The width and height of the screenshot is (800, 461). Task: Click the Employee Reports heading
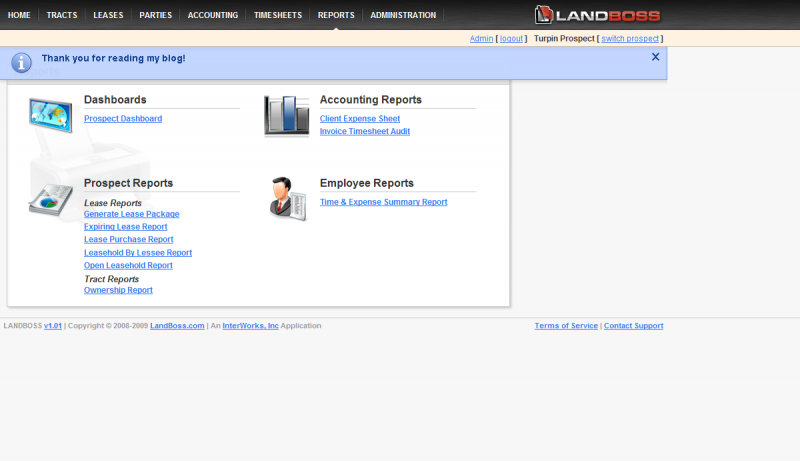367,183
